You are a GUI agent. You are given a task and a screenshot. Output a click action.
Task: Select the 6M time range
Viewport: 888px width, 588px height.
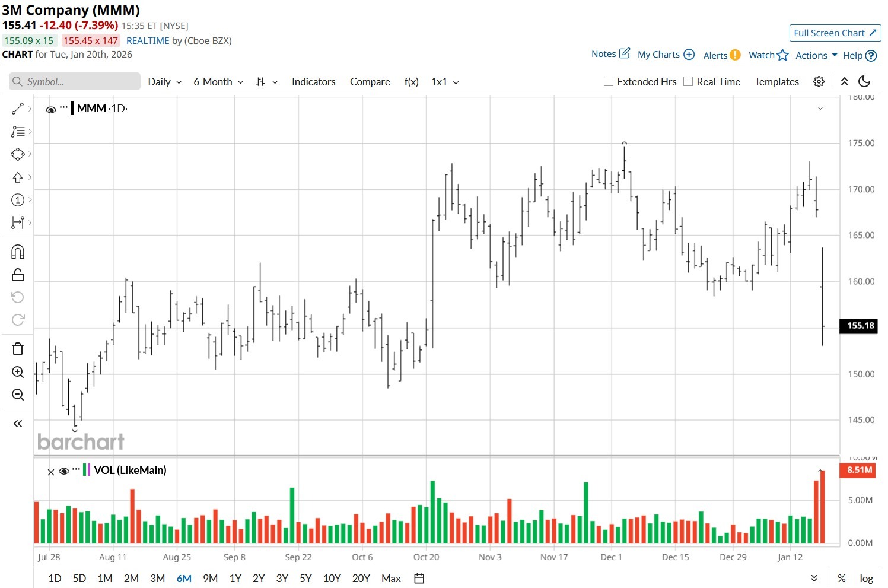coord(184,579)
